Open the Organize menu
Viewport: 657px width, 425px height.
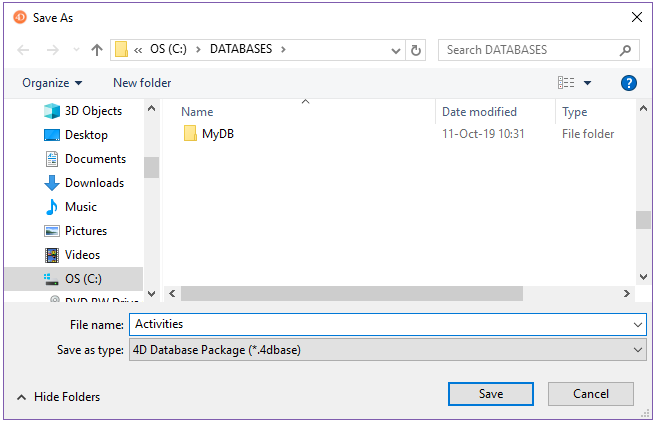[52, 83]
